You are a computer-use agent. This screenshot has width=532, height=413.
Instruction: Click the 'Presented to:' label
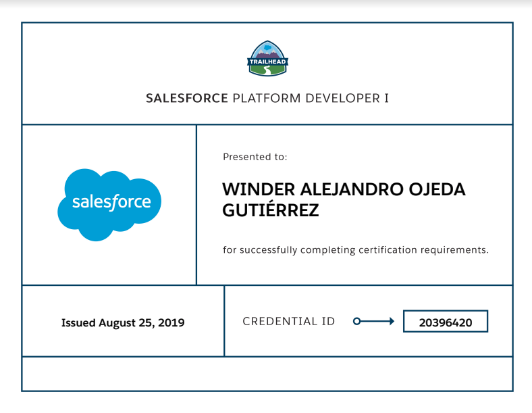[255, 157]
